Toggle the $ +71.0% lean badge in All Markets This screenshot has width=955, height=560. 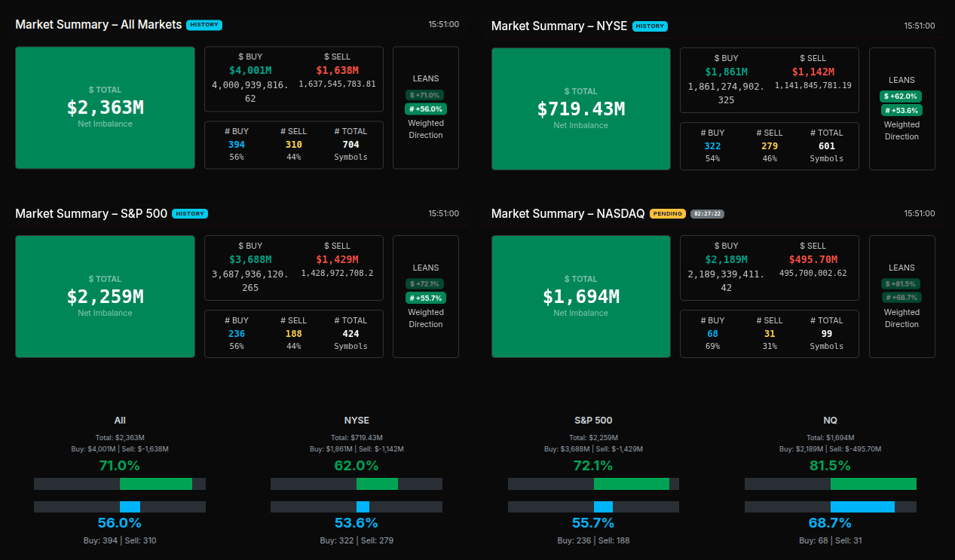coord(425,95)
